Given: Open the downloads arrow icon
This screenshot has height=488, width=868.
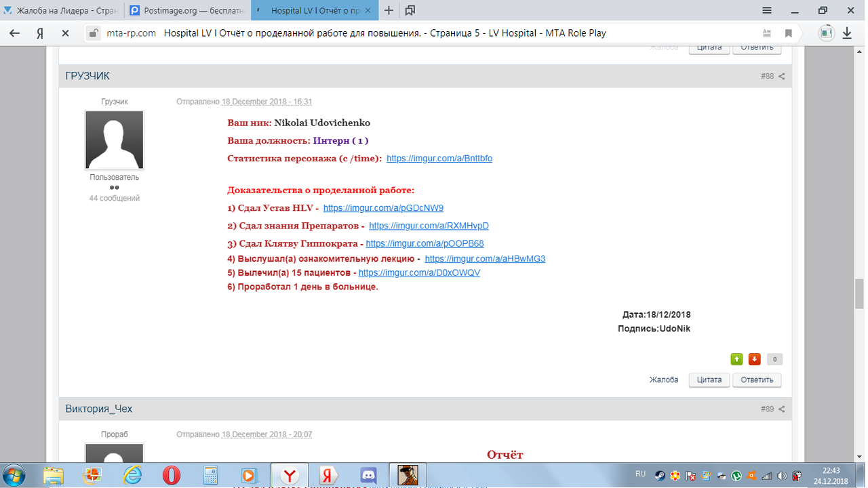Looking at the screenshot, I should (848, 33).
